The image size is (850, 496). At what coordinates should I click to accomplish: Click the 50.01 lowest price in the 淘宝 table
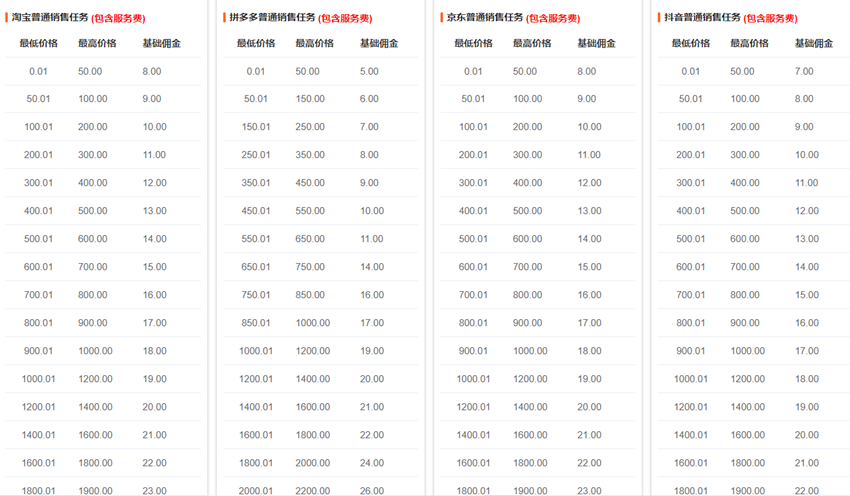pyautogui.click(x=38, y=99)
